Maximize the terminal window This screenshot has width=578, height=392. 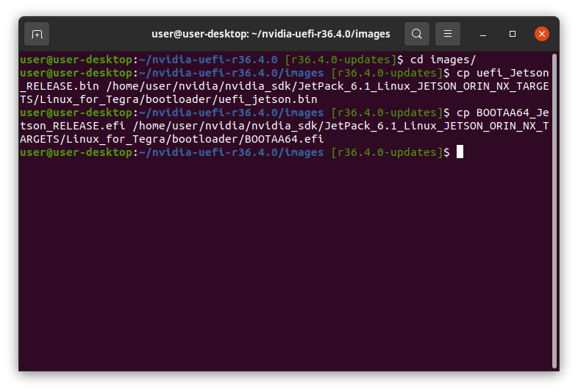point(513,34)
